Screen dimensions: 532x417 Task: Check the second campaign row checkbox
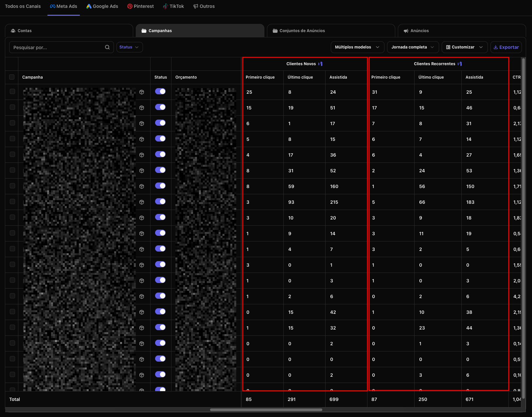(x=12, y=107)
